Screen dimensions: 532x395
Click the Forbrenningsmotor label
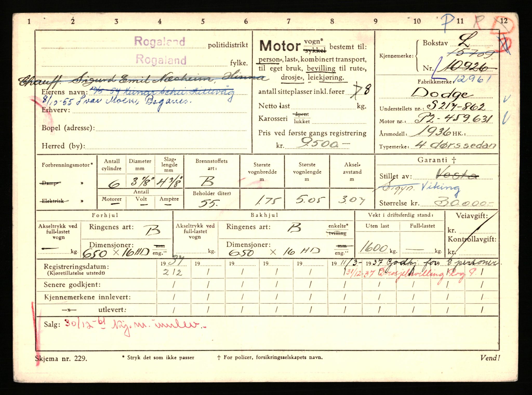(67, 165)
